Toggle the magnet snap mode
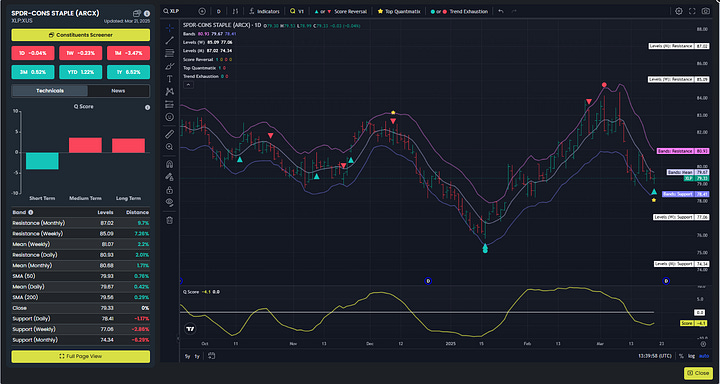The height and width of the screenshot is (384, 720). pyautogui.click(x=169, y=164)
